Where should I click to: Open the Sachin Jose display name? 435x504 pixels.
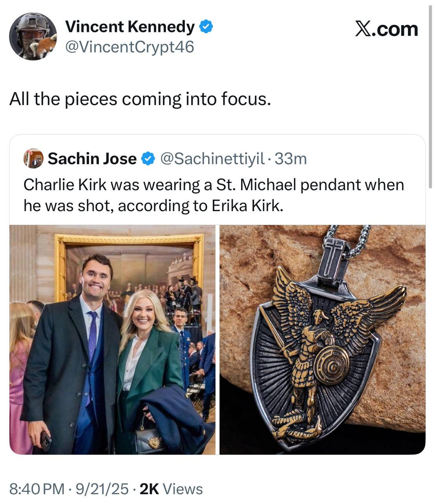92,159
